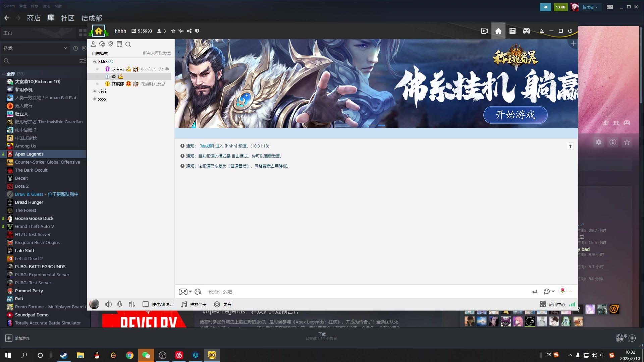
Task: Search channel members with magnifier icon
Action: tap(128, 44)
